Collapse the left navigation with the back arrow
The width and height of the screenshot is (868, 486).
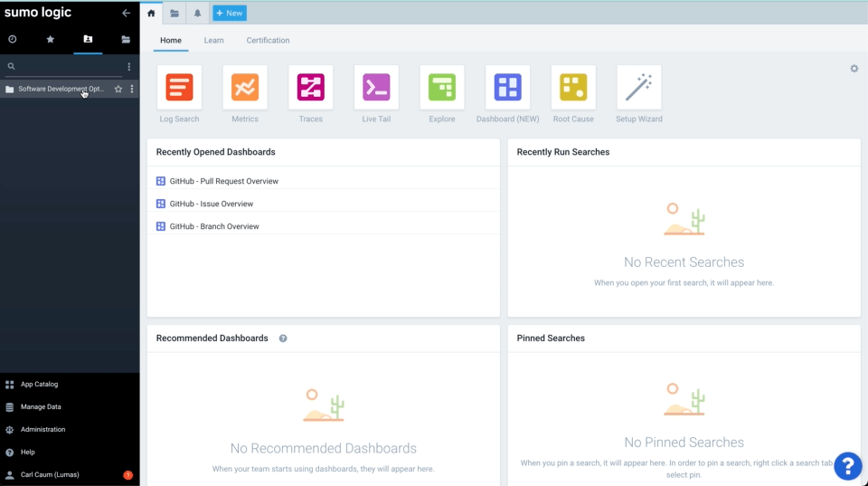click(127, 13)
